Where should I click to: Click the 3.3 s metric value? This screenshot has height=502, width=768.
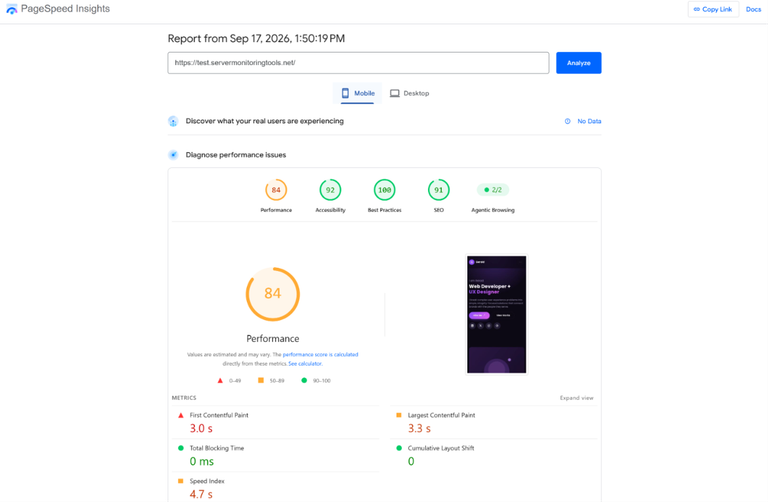click(x=419, y=428)
